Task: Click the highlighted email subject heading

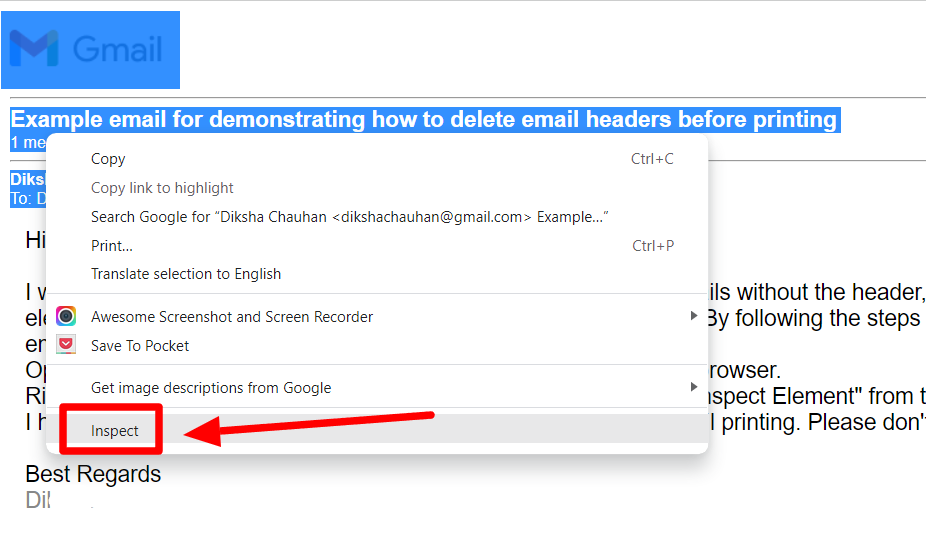Action: coord(424,119)
